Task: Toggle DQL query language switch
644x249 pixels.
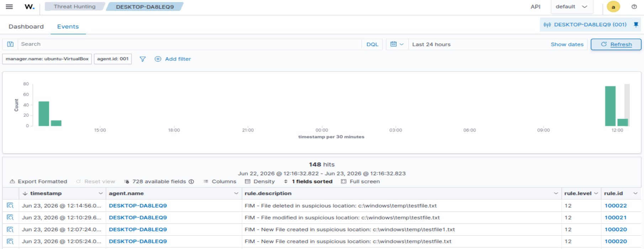Action: click(372, 44)
